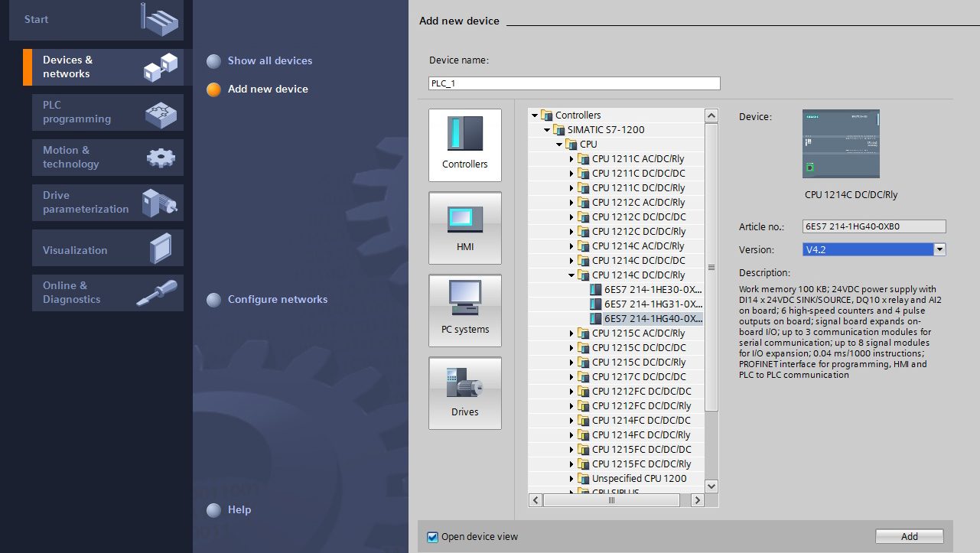This screenshot has width=980, height=553.
Task: Choose the PC systems category icon
Action: 464,311
